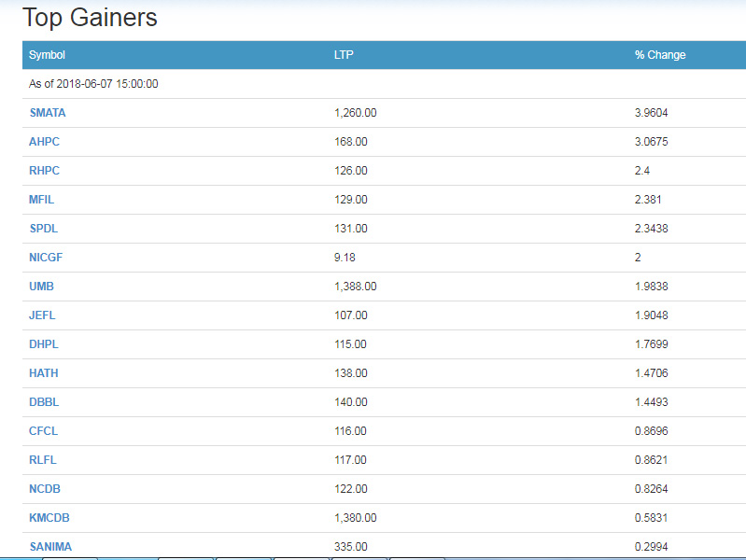Select the MFIL symbol

(x=42, y=200)
